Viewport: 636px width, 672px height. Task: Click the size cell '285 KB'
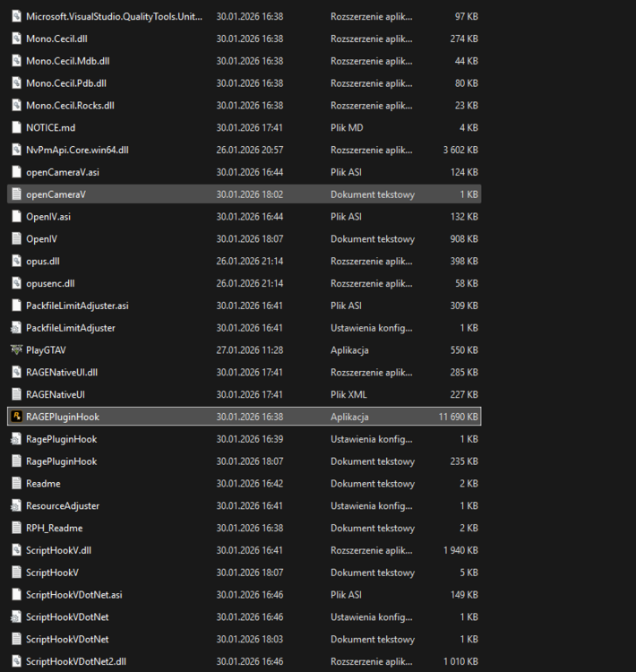(464, 372)
